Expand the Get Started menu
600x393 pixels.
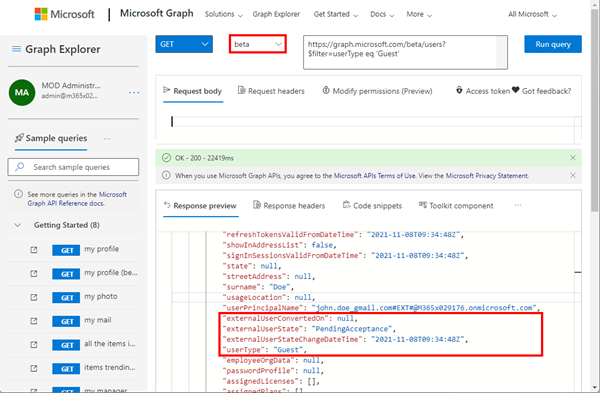336,14
